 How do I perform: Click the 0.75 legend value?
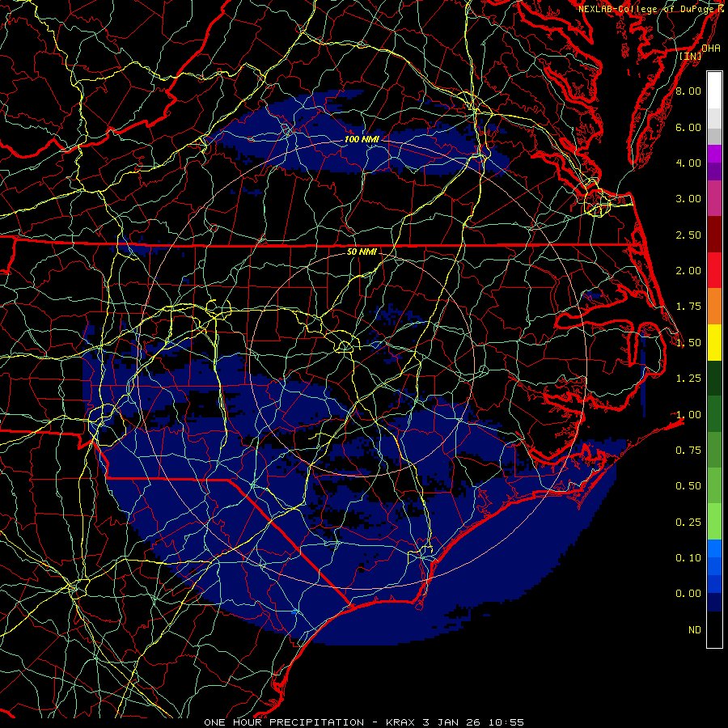point(688,451)
